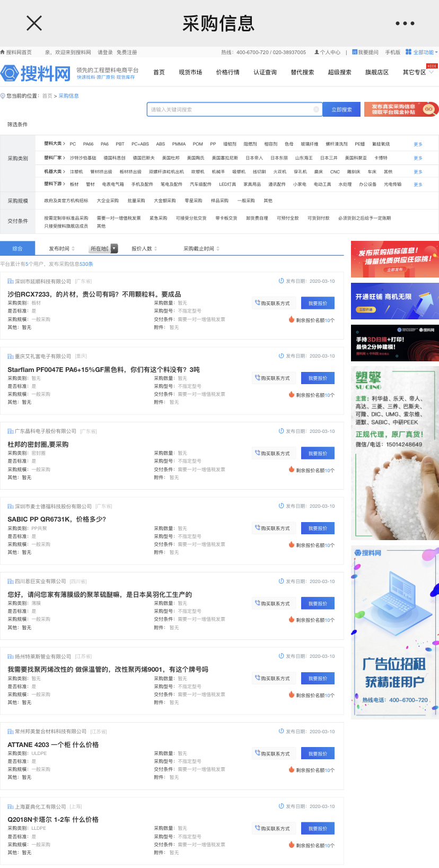Image resolution: width=439 pixels, height=868 pixels.
Task: Open 个人中心 user profile icon
Action: [317, 53]
